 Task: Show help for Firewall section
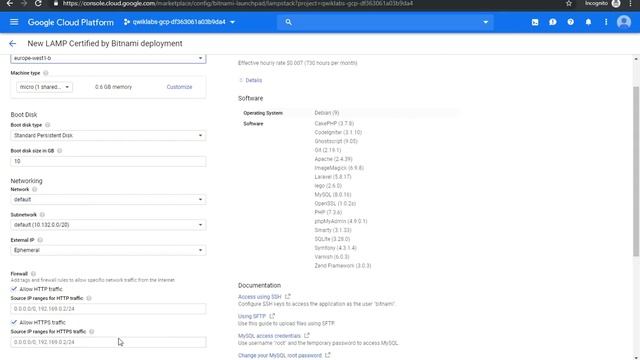coord(33,273)
